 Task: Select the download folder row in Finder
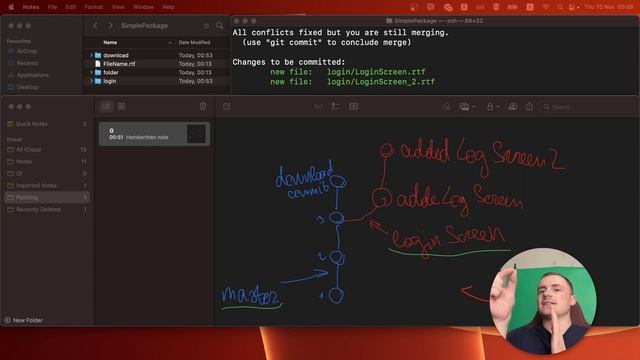point(157,55)
